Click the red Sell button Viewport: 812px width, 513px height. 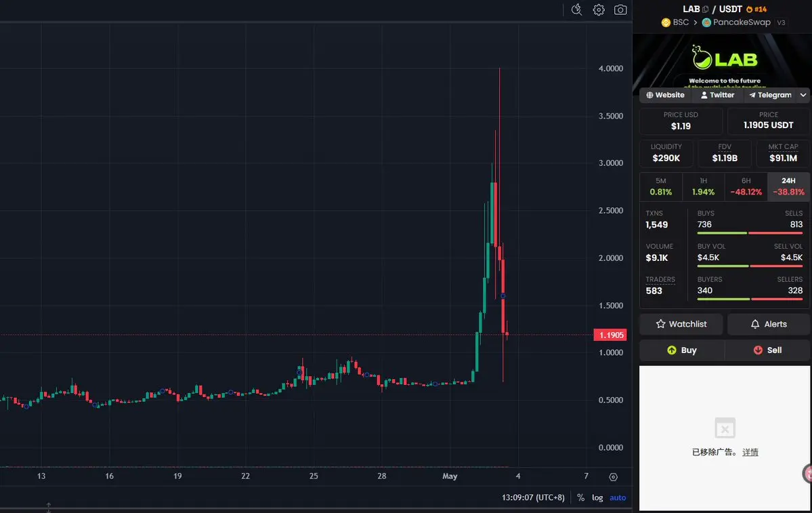[768, 350]
